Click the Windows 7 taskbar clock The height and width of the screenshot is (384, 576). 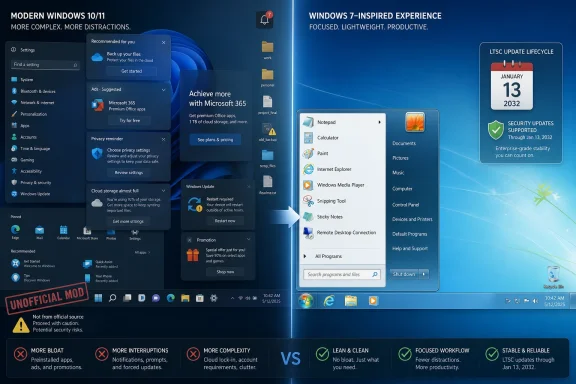point(554,301)
